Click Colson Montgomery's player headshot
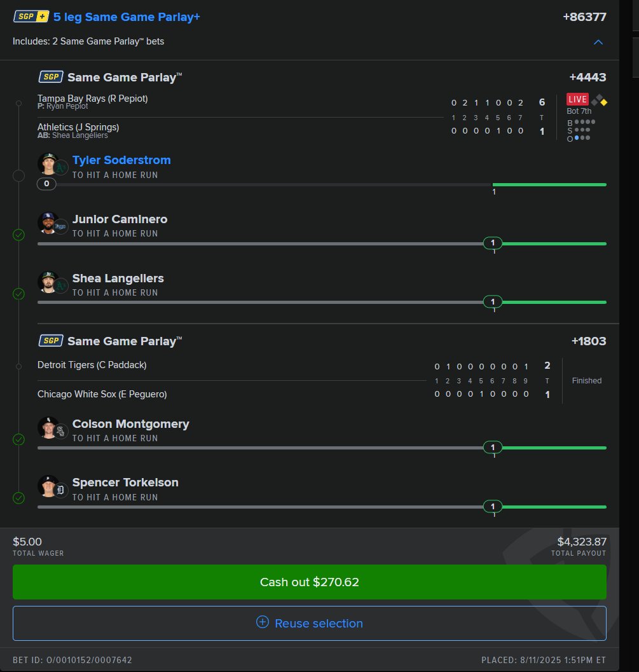 pyautogui.click(x=48, y=428)
